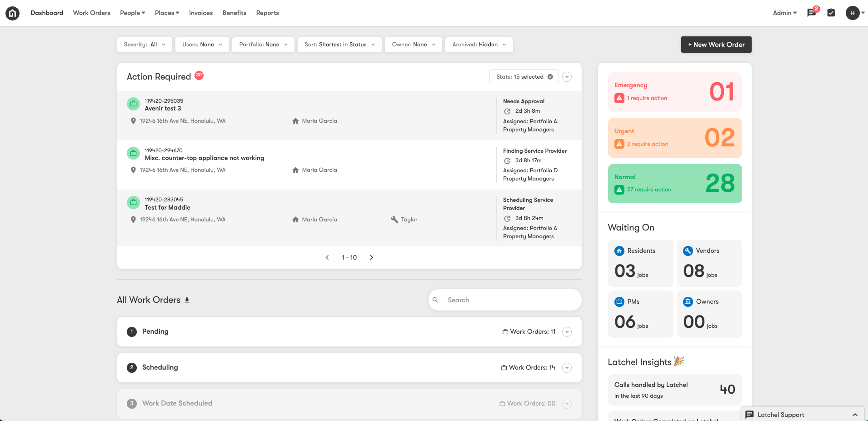Open the Reports menu item
Viewport: 868px width, 421px height.
[267, 13]
